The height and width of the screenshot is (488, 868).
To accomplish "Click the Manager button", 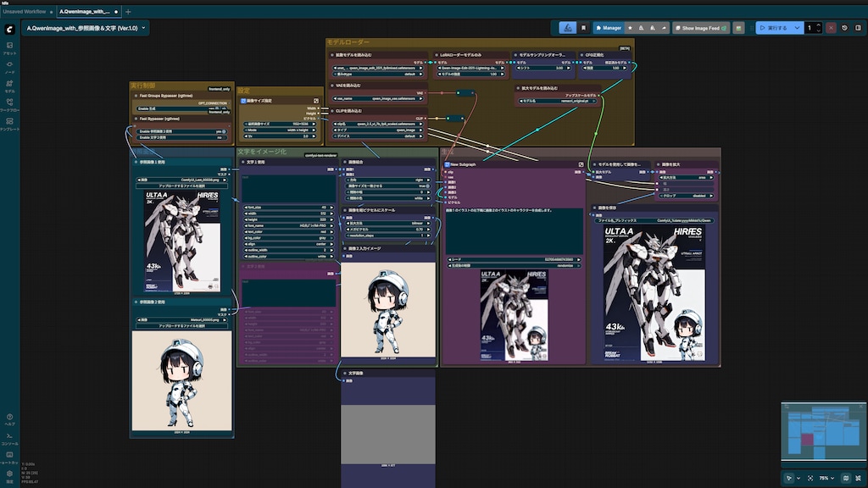I will pyautogui.click(x=608, y=28).
